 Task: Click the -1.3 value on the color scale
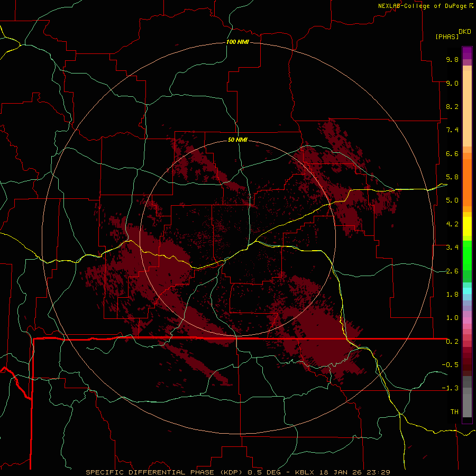point(450,388)
